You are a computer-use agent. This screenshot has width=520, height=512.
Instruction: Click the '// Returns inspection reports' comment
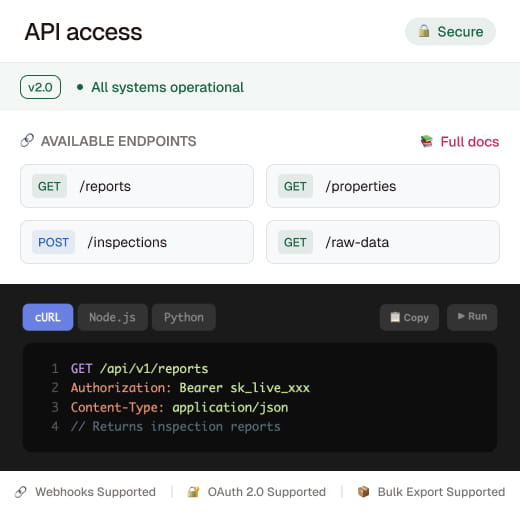pos(175,427)
